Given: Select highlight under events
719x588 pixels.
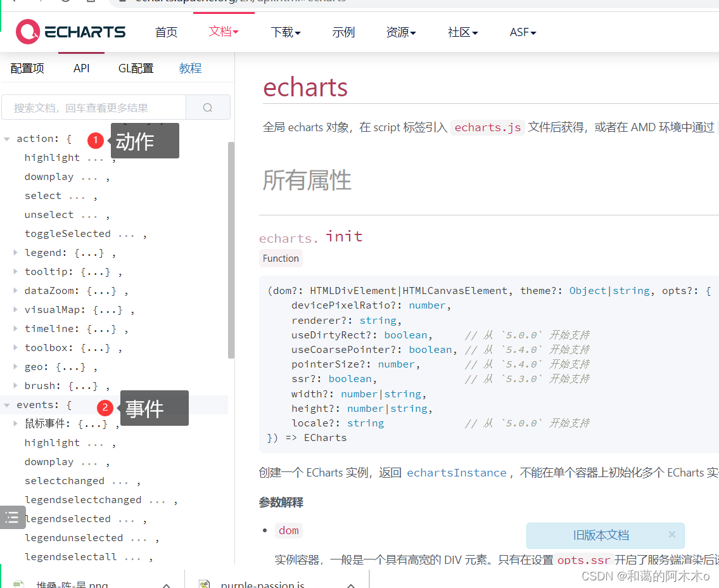Looking at the screenshot, I should (x=52, y=443).
